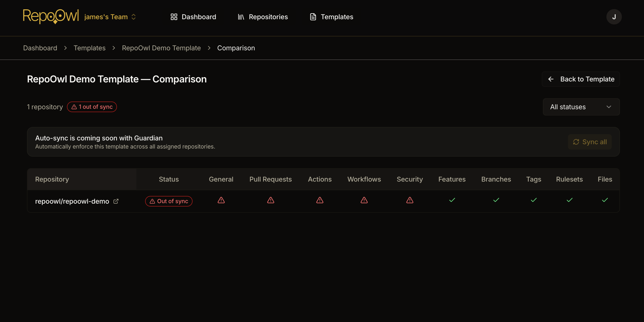Open the All statuses dropdown
Image resolution: width=644 pixels, height=322 pixels.
tap(581, 107)
